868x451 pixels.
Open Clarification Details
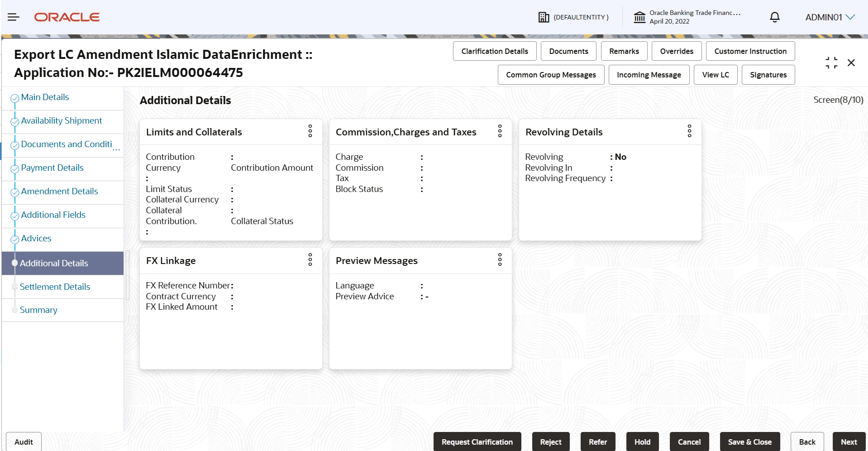pos(495,51)
